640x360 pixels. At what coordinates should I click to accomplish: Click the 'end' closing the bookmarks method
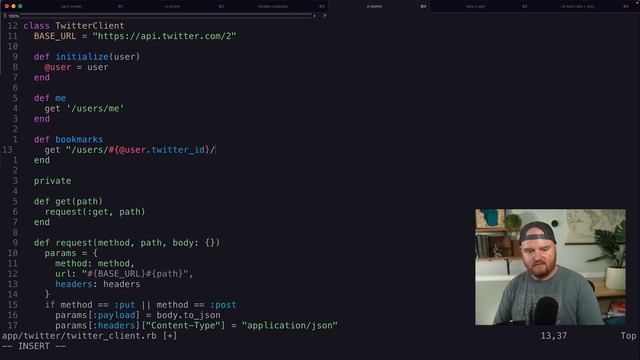coord(42,160)
